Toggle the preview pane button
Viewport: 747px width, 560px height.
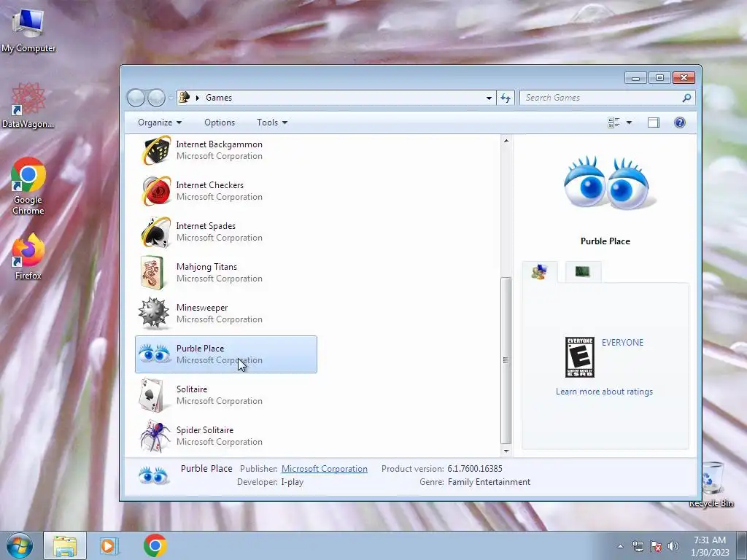coord(653,122)
